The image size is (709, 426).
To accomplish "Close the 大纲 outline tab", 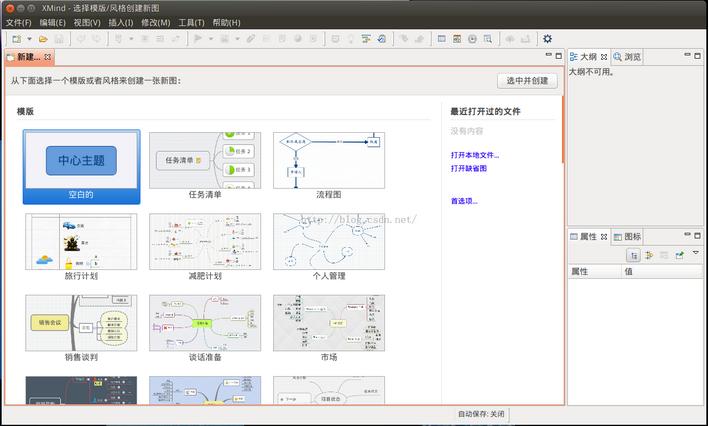I will (604, 57).
